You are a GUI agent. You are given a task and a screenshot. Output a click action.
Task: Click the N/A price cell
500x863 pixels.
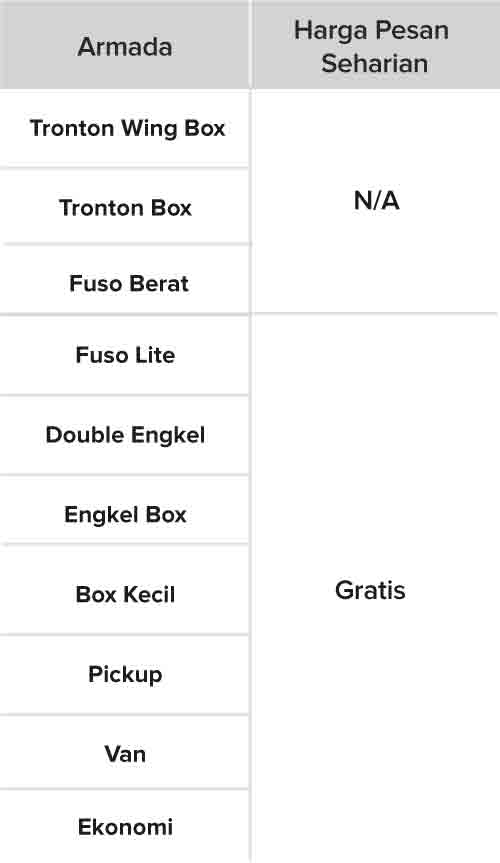[x=376, y=201]
